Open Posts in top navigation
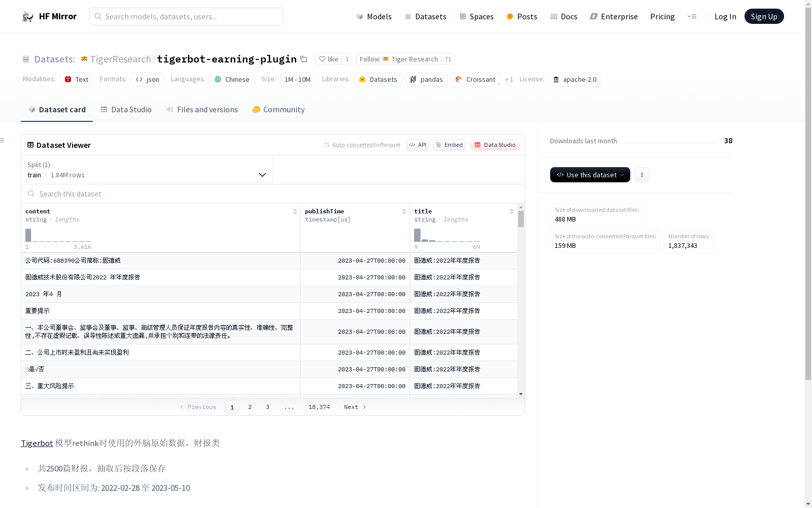The height and width of the screenshot is (508, 812). (522, 16)
